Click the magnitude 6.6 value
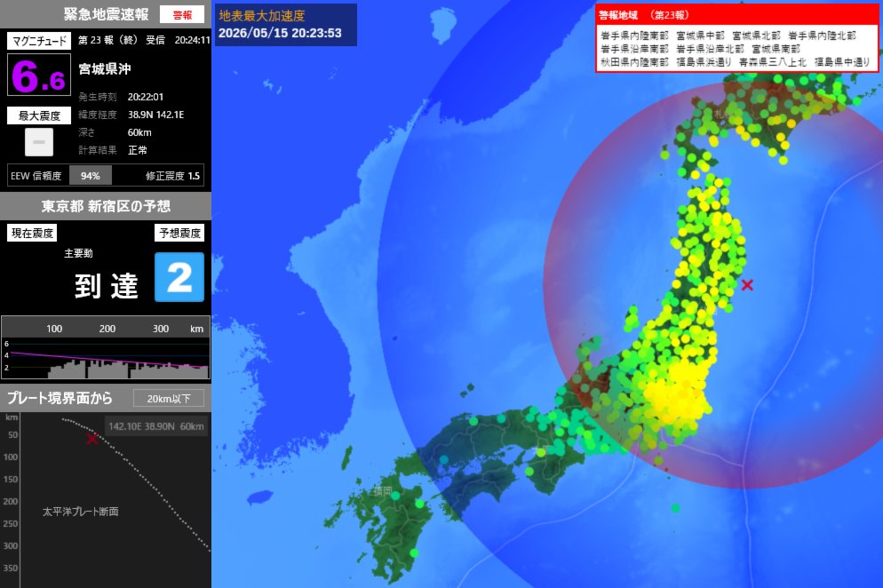The image size is (883, 588). tap(39, 75)
